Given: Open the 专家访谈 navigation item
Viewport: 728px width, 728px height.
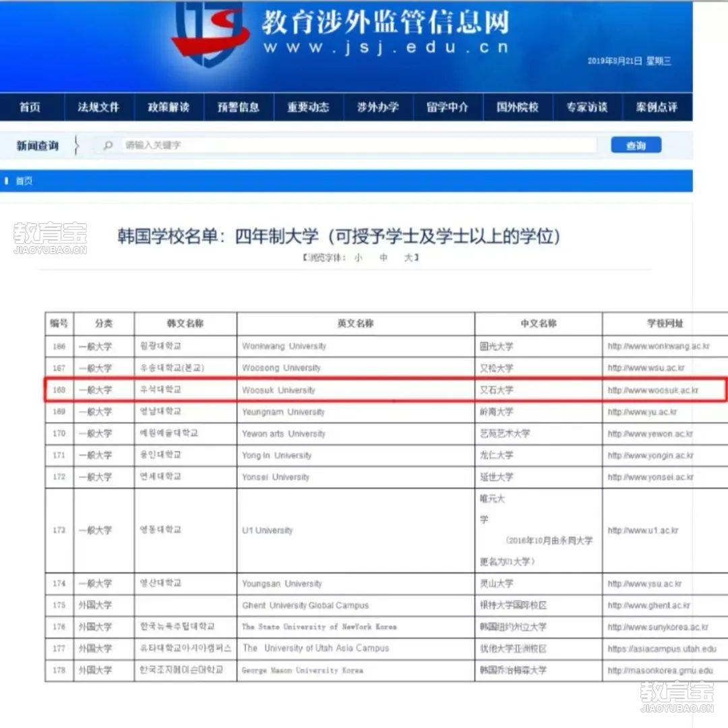Looking at the screenshot, I should [x=587, y=107].
